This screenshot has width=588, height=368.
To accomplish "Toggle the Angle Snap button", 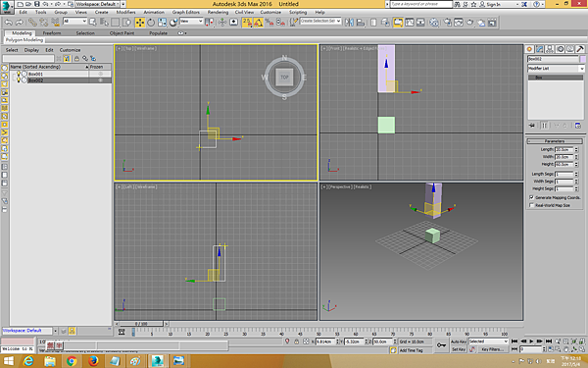I will point(258,23).
